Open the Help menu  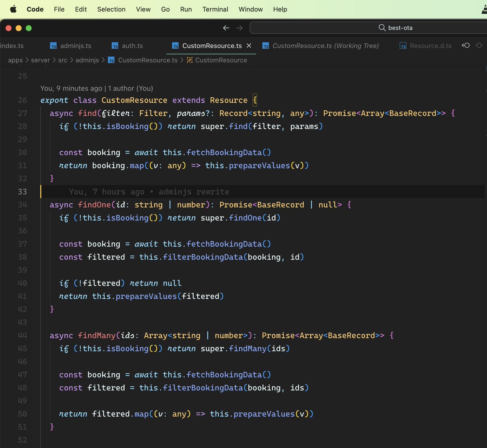click(x=280, y=9)
